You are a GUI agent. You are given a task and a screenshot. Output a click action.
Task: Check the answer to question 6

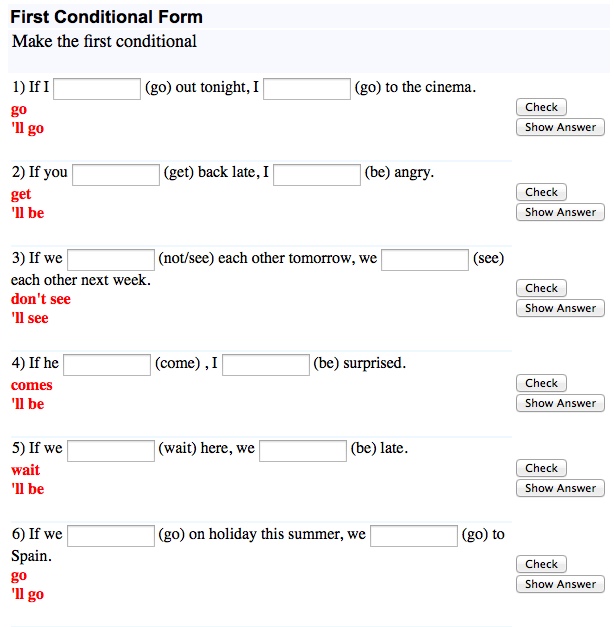(x=541, y=564)
